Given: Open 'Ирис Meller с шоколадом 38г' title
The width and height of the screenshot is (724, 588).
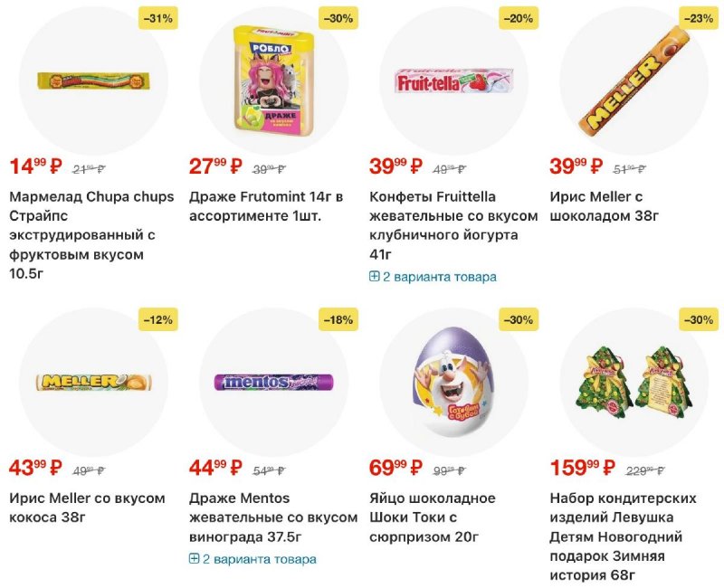Looking at the screenshot, I should (x=618, y=206).
